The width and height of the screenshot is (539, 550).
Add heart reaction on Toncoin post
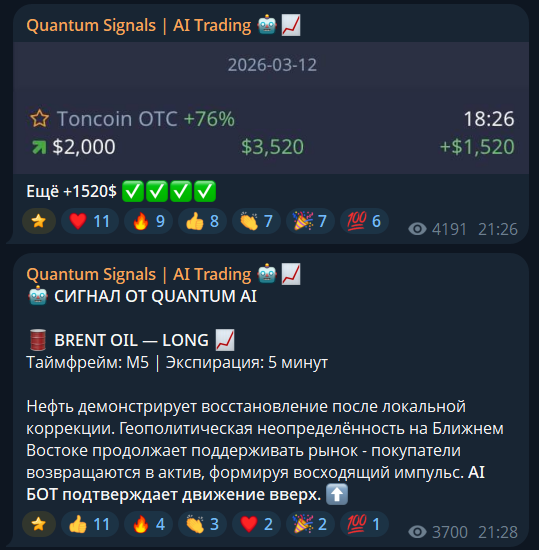pos(90,221)
